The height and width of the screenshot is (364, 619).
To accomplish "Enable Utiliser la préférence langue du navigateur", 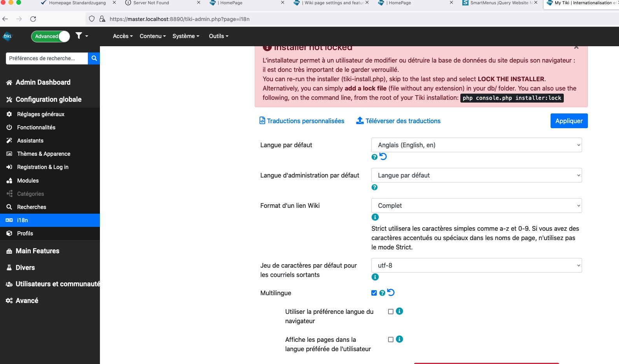I will point(391,312).
